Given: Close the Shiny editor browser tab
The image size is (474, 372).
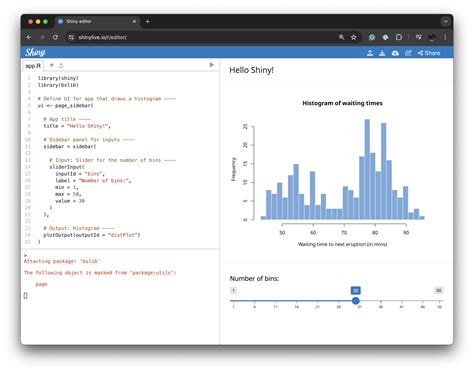Looking at the screenshot, I should (134, 22).
